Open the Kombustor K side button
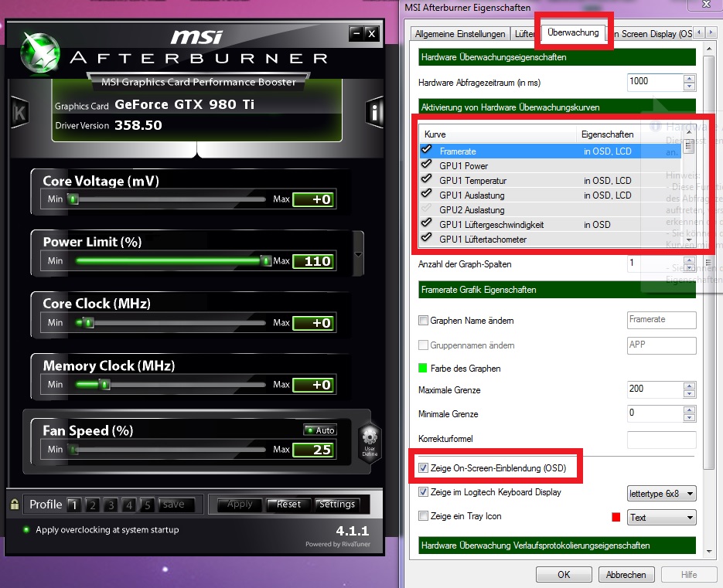Screen dimensions: 723x588 (x=19, y=113)
